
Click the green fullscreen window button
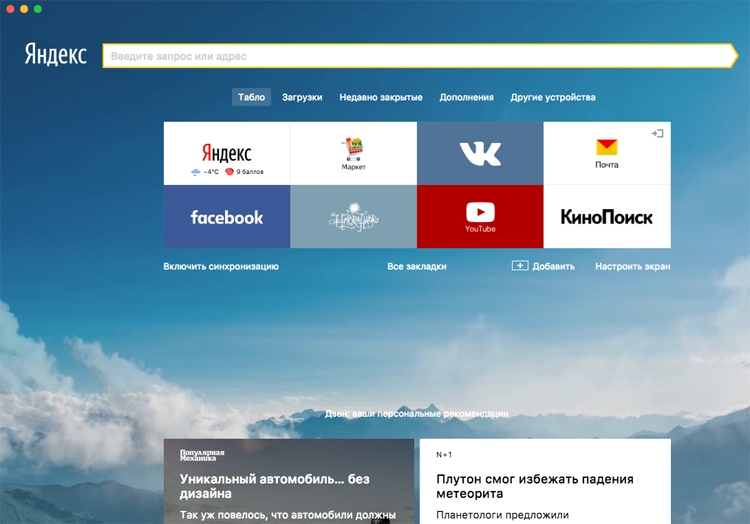[x=38, y=9]
